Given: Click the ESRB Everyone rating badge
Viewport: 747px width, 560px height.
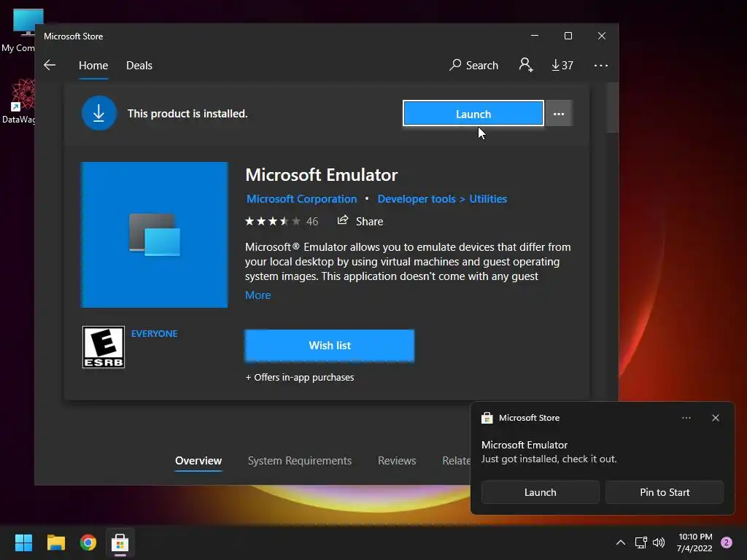Looking at the screenshot, I should (x=104, y=347).
